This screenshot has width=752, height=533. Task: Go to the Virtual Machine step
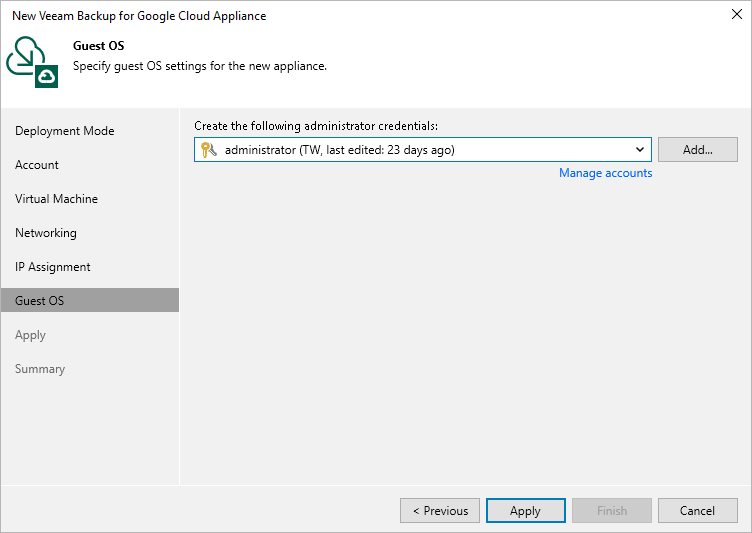pos(56,199)
